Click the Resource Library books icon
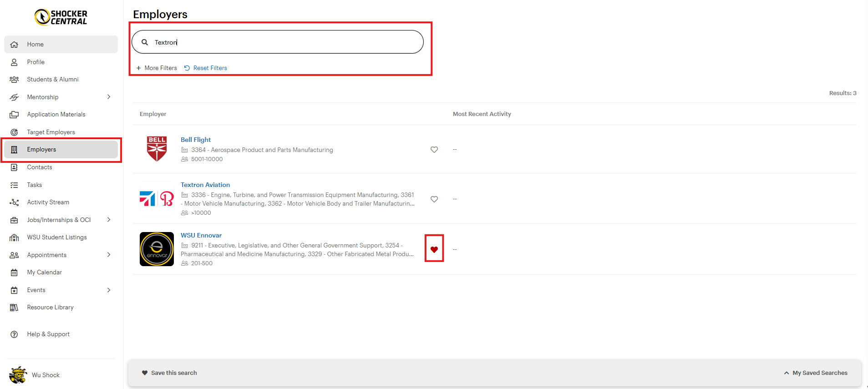This screenshot has height=389, width=868. [x=14, y=308]
